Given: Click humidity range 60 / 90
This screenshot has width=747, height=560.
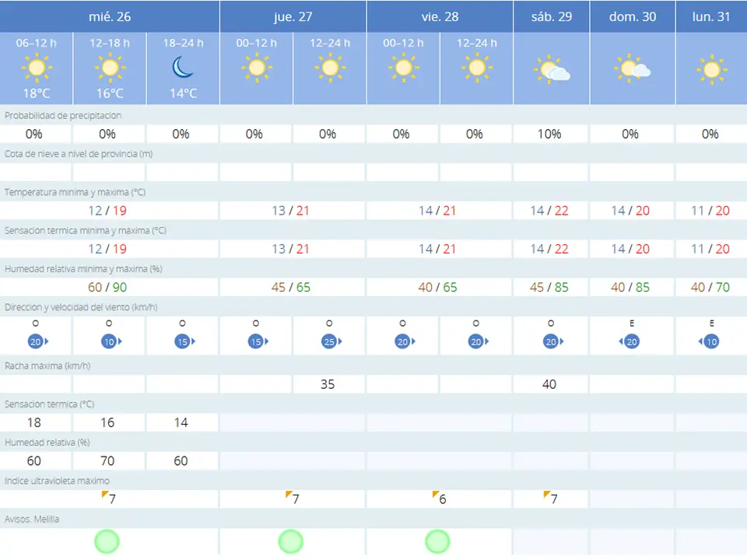Looking at the screenshot, I should click(107, 287).
